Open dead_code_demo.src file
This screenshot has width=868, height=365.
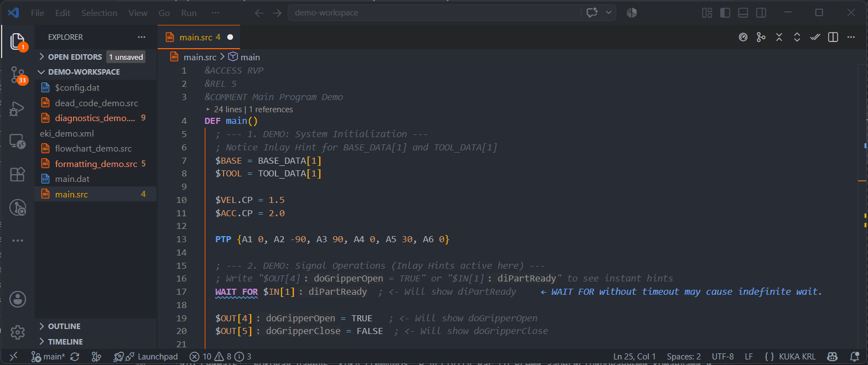(x=96, y=103)
